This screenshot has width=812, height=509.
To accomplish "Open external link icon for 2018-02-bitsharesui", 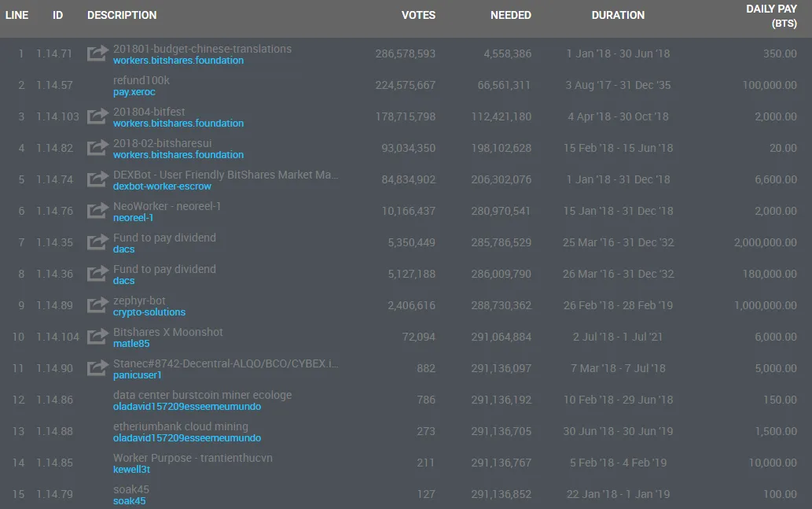I will coord(98,147).
